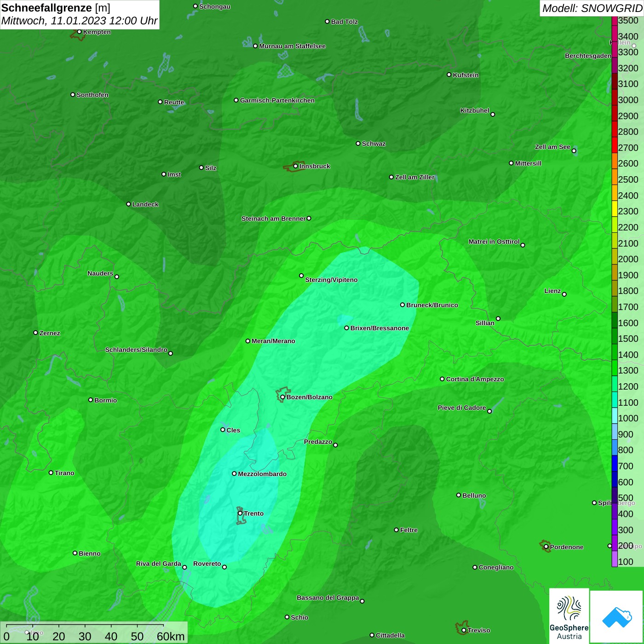Click the 2000 legend value
The image size is (644, 644).
pyautogui.click(x=628, y=259)
